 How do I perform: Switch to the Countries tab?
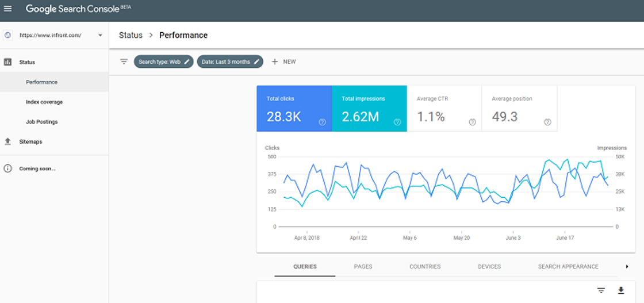click(425, 267)
